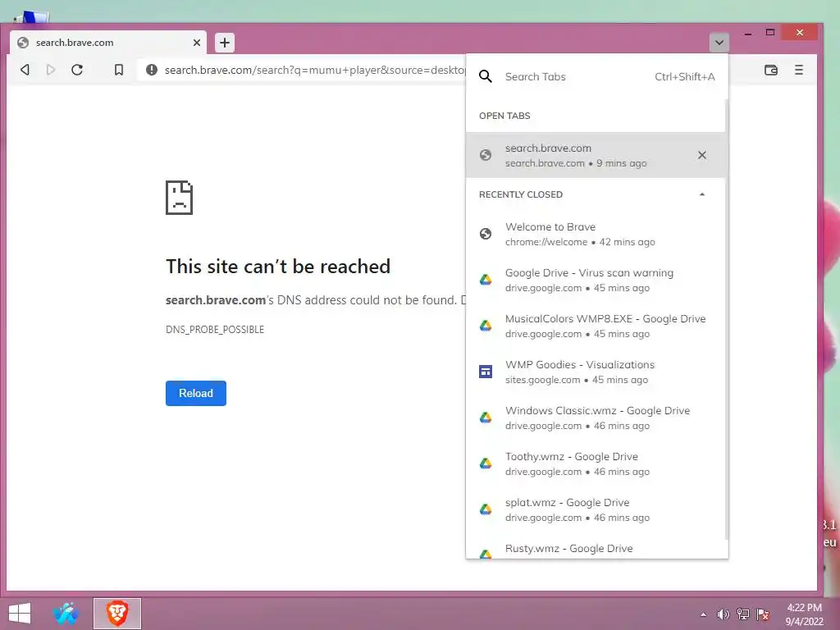Focus the Search Tabs input field
840x630 pixels.
coord(575,76)
